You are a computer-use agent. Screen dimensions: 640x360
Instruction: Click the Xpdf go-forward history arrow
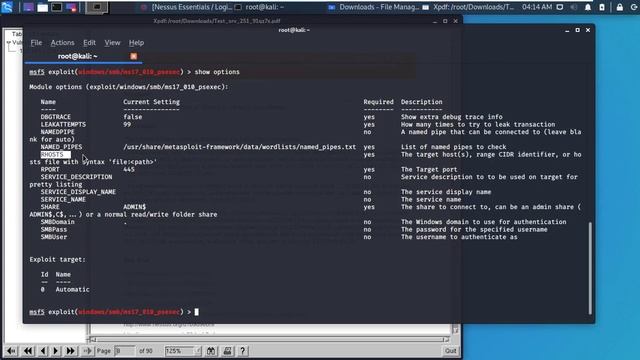click(87, 351)
